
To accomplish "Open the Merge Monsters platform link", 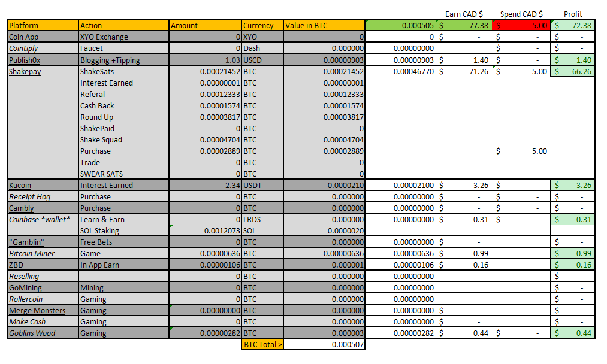I will click(x=37, y=311).
